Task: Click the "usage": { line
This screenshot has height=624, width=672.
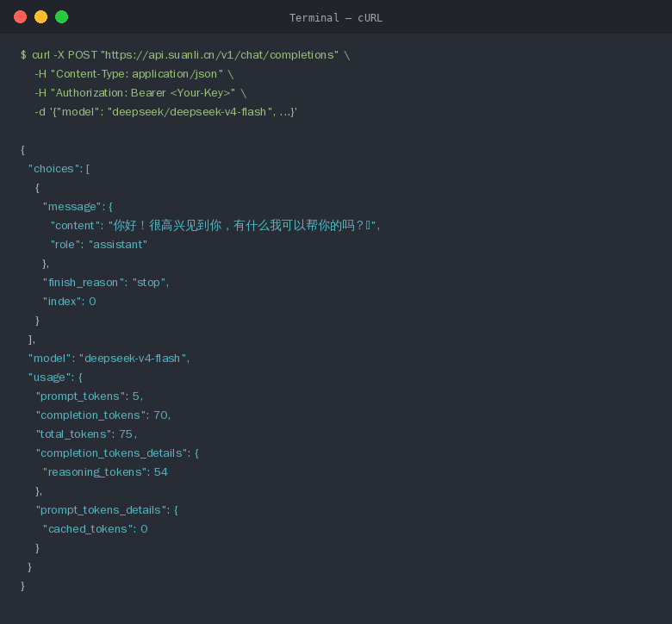Action: click(x=55, y=378)
